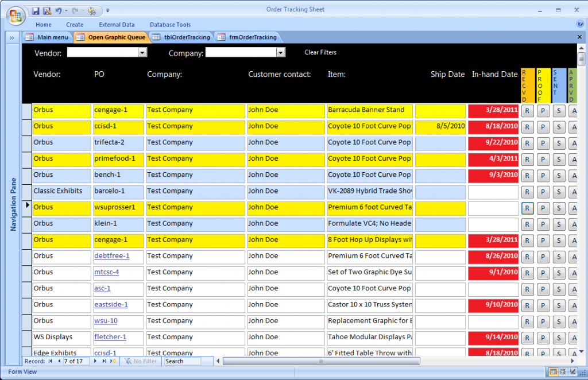Expand the Navigation Pane with the double chevron
Screen dimensions: 588x380
pos(12,37)
